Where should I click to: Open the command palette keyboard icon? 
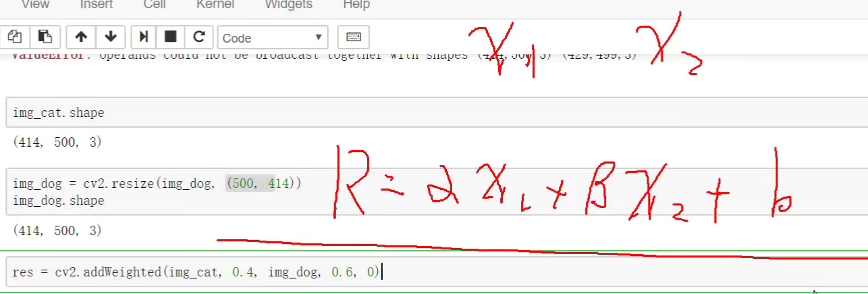[353, 37]
